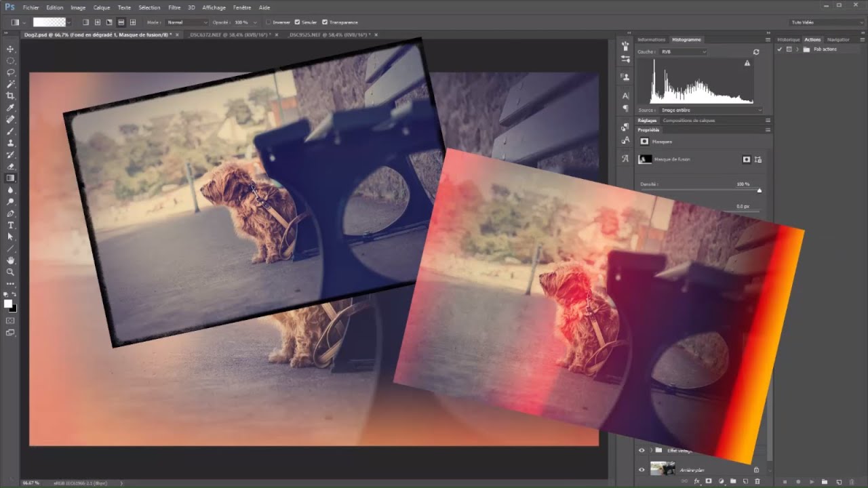Screen dimensions: 868x488
Task: Toggle the Simuler checkbox
Action: (x=297, y=22)
